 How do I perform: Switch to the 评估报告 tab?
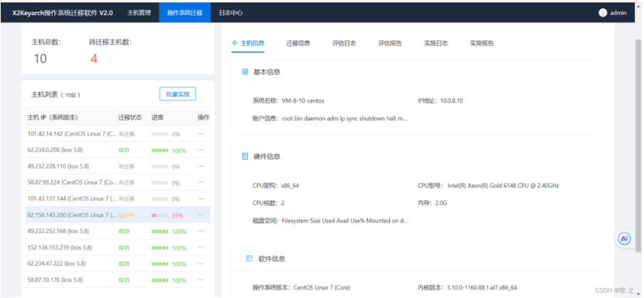(x=390, y=43)
